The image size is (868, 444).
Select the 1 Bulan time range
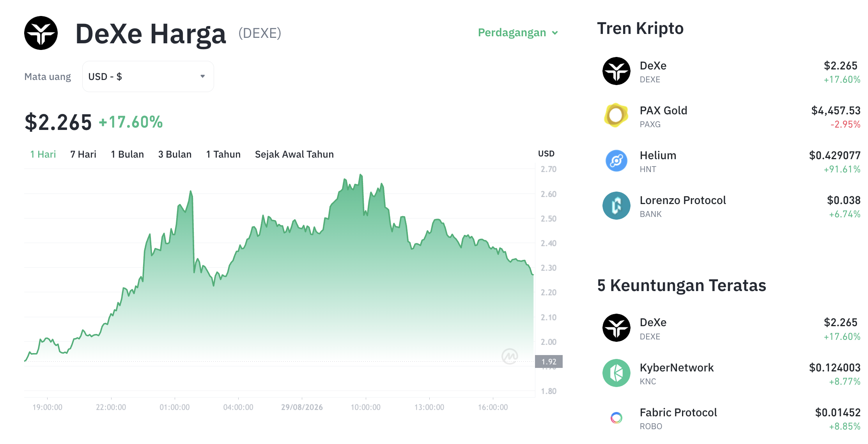[127, 155]
